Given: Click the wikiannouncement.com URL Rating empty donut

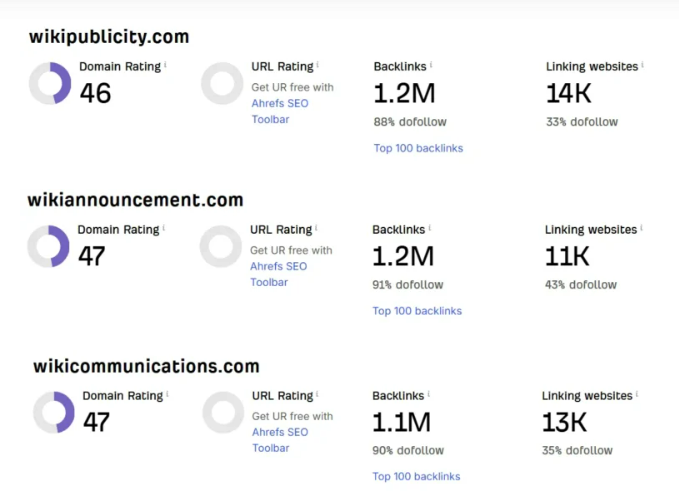Looking at the screenshot, I should point(221,246).
